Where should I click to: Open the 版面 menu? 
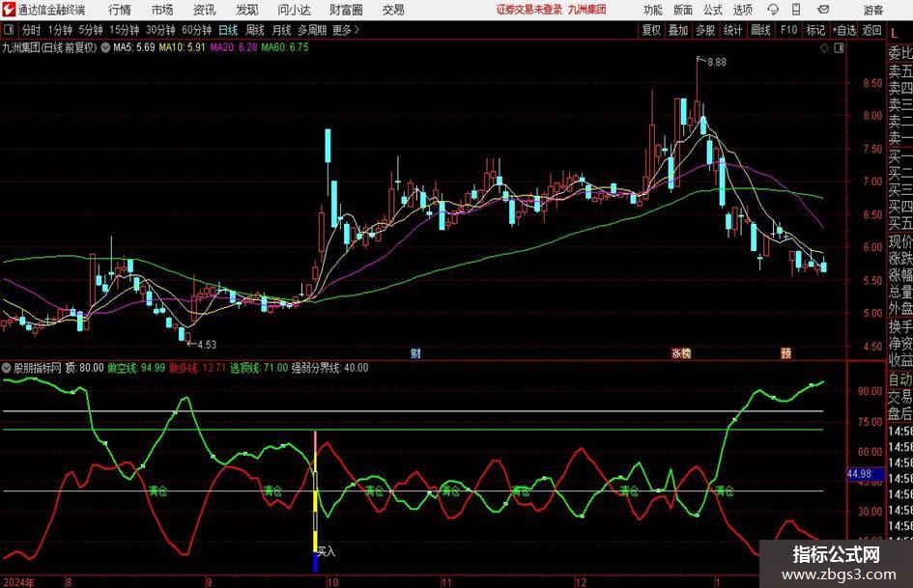[683, 10]
